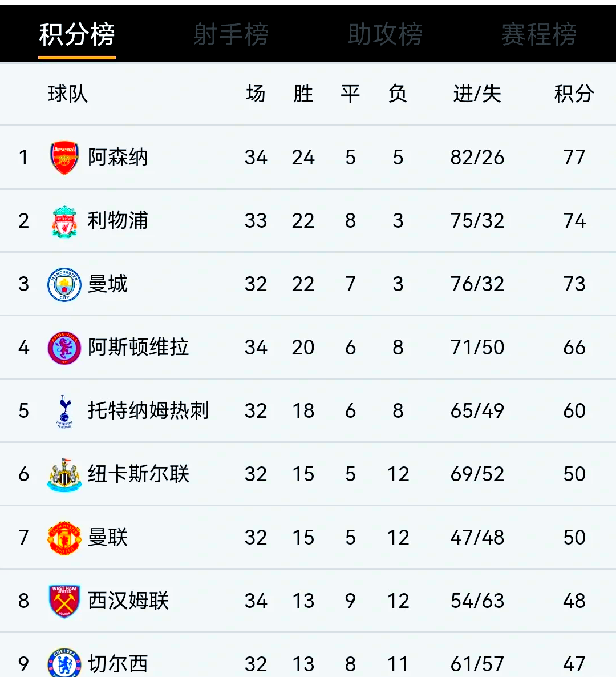Go to the 赛程榜 tab
The width and height of the screenshot is (616, 677).
(x=539, y=35)
